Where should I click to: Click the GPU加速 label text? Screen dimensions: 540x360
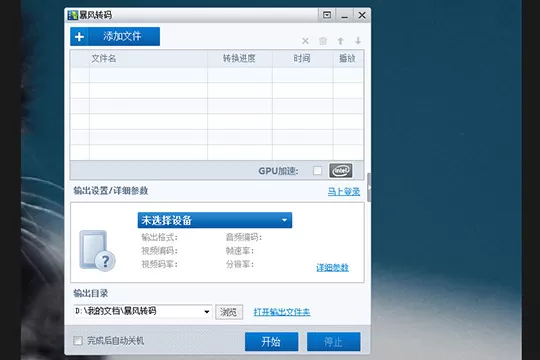pyautogui.click(x=278, y=171)
